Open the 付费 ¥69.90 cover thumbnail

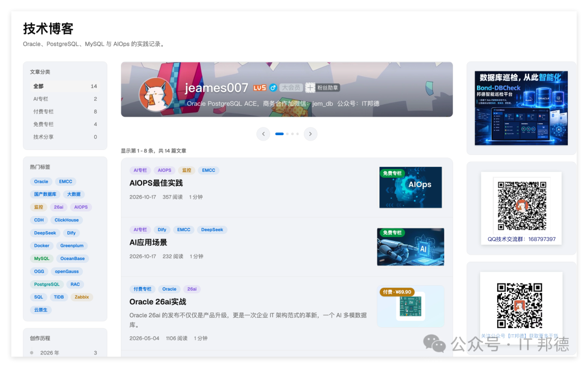411,306
